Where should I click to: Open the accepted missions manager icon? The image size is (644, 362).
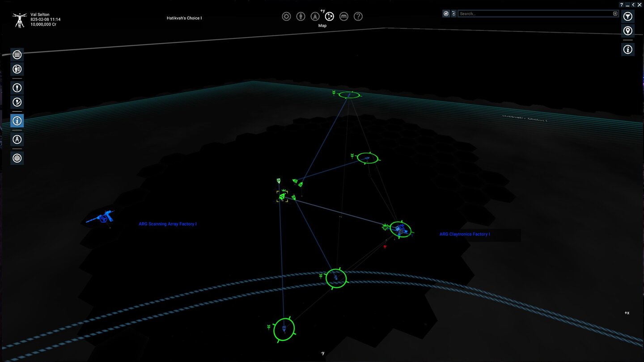[x=17, y=102]
